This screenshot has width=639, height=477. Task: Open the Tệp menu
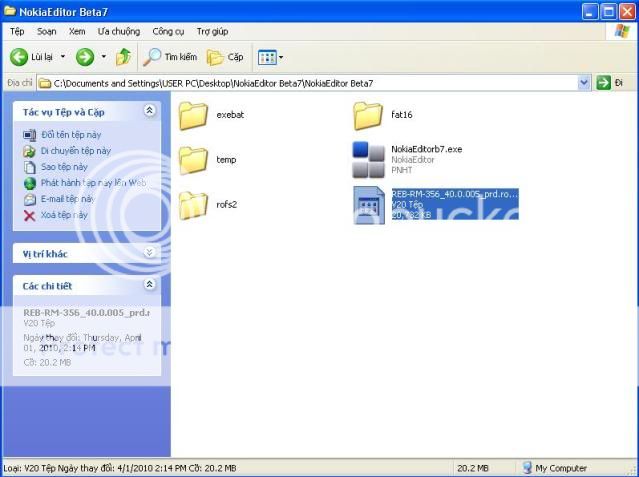pos(17,32)
